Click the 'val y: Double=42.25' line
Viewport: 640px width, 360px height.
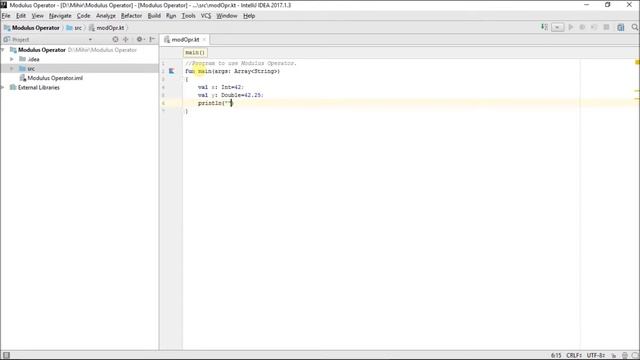(x=231, y=95)
